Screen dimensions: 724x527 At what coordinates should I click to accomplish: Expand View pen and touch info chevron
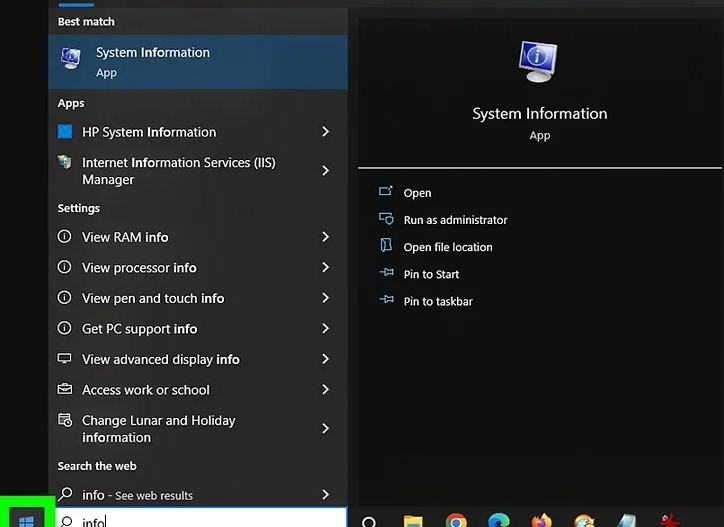point(326,298)
